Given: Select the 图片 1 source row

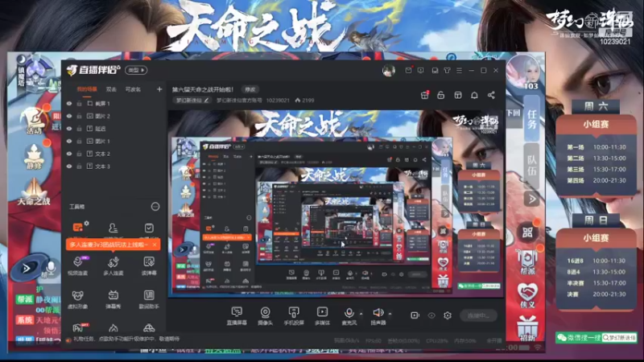Looking at the screenshot, I should tap(114, 142).
